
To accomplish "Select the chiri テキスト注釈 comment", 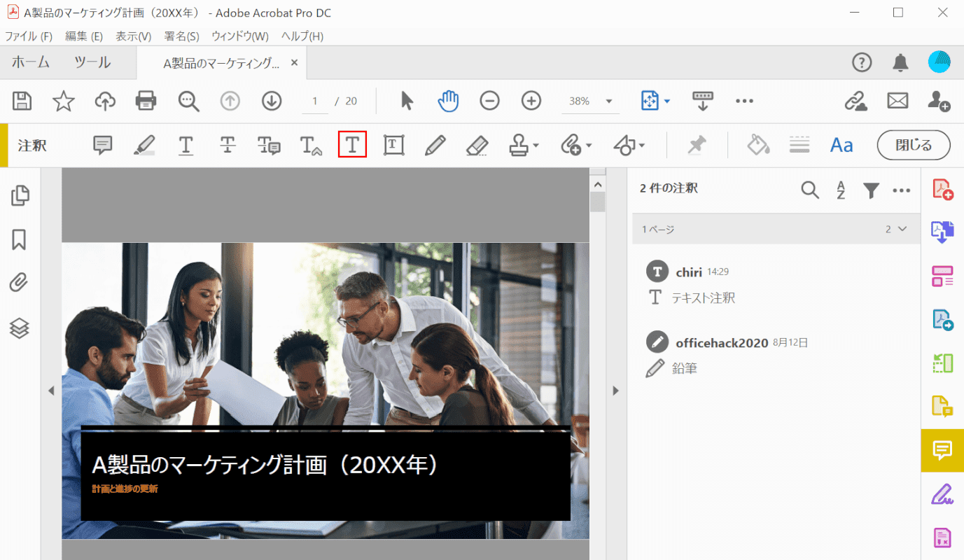I will 776,283.
